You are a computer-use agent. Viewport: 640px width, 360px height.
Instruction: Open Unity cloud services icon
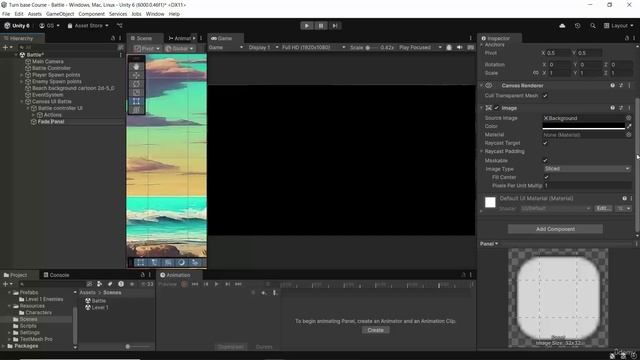coord(562,26)
